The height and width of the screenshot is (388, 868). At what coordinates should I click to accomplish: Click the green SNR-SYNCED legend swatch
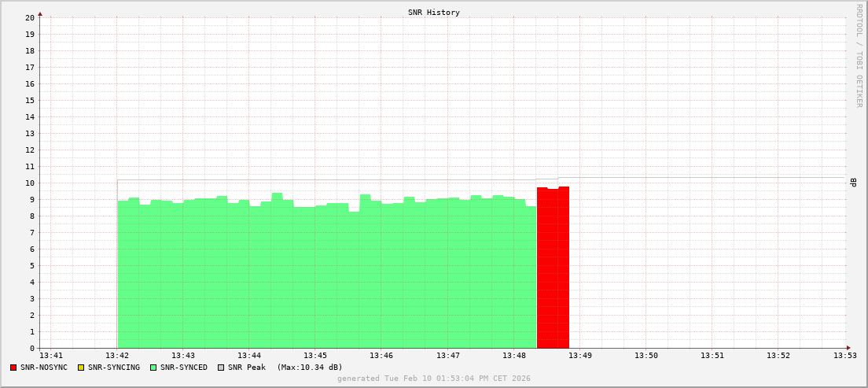tap(153, 368)
